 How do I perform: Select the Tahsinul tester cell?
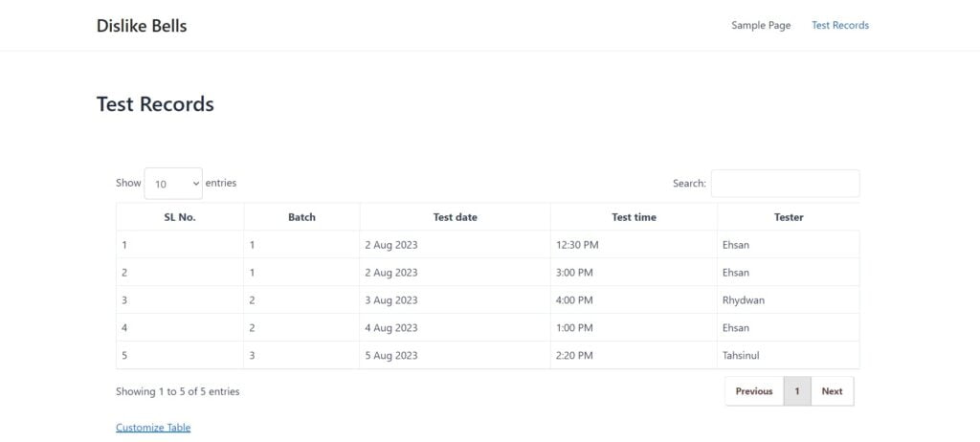[x=789, y=355]
